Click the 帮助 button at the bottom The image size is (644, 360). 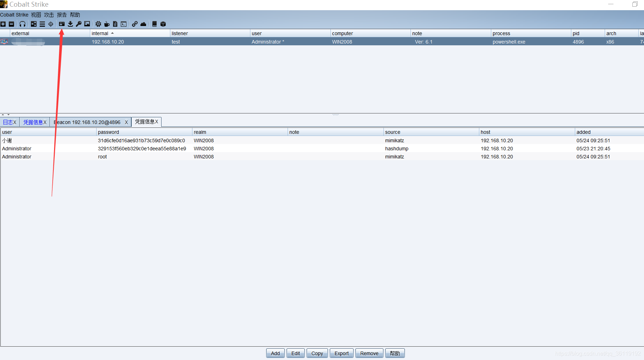pyautogui.click(x=395, y=353)
